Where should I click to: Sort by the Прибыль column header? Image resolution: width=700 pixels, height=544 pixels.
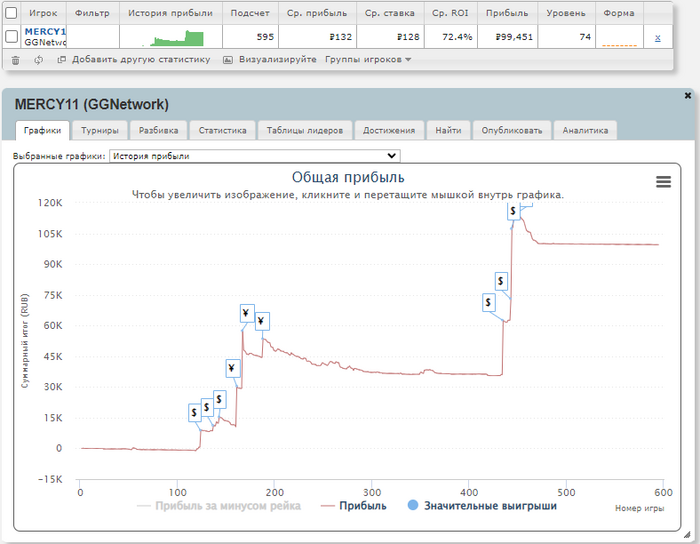point(507,13)
